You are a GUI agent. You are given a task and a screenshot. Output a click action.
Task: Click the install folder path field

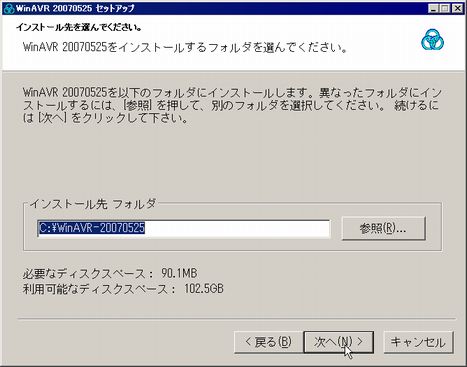184,229
